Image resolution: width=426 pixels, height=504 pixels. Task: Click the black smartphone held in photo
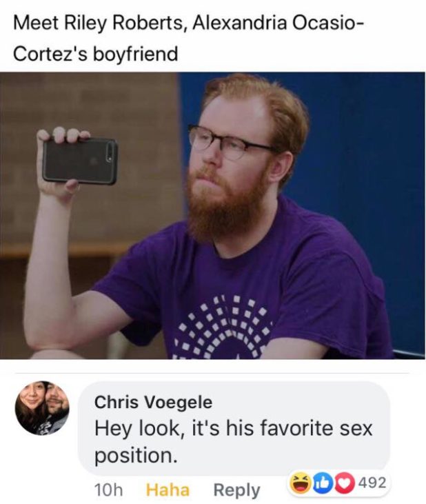80,161
